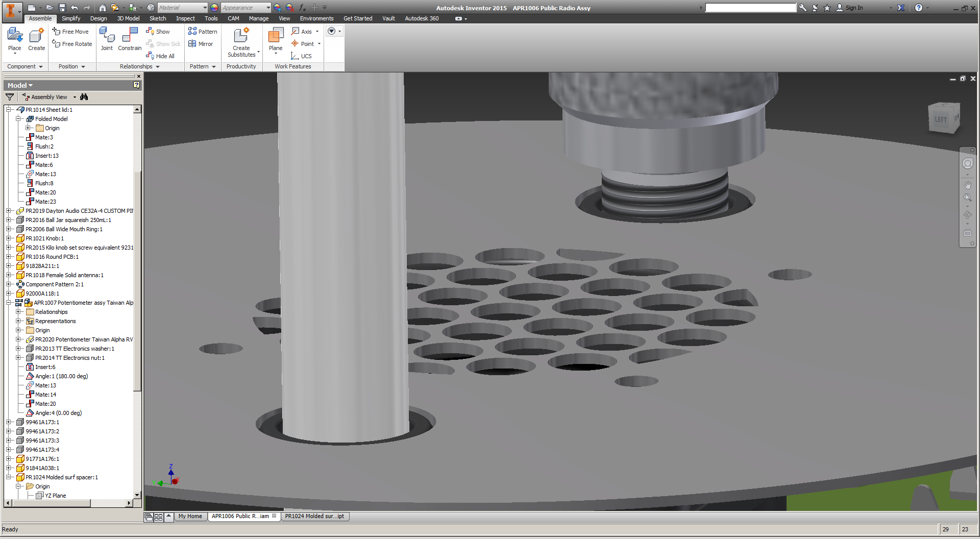Open the My Home document tab
The width and height of the screenshot is (980, 539).
pos(190,517)
